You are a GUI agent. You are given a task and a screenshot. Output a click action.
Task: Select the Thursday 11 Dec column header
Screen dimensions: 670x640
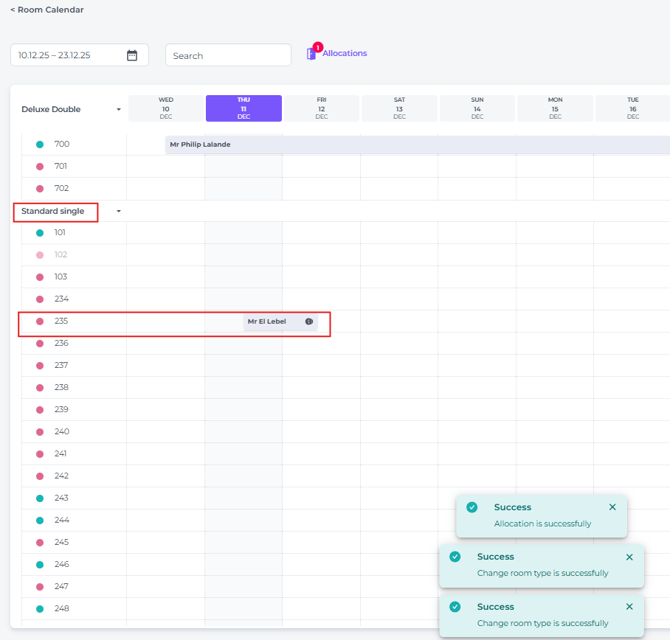tap(244, 108)
